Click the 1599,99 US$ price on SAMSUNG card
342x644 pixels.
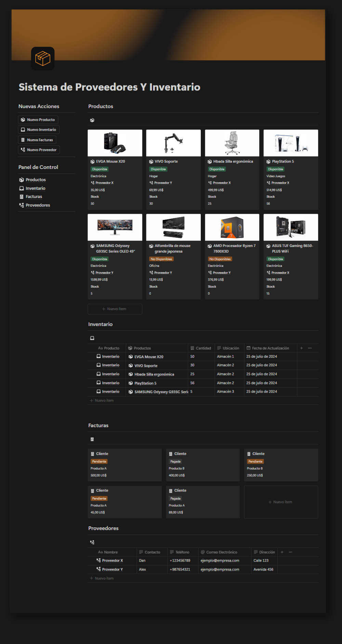pyautogui.click(x=99, y=280)
